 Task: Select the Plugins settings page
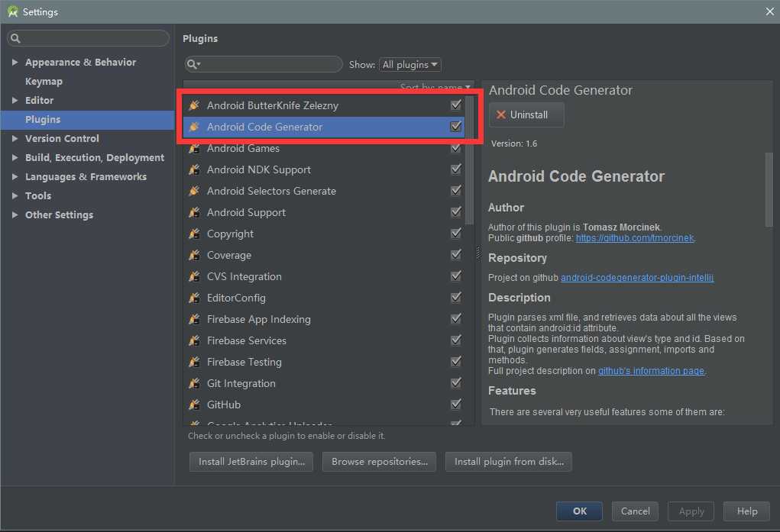87,120
